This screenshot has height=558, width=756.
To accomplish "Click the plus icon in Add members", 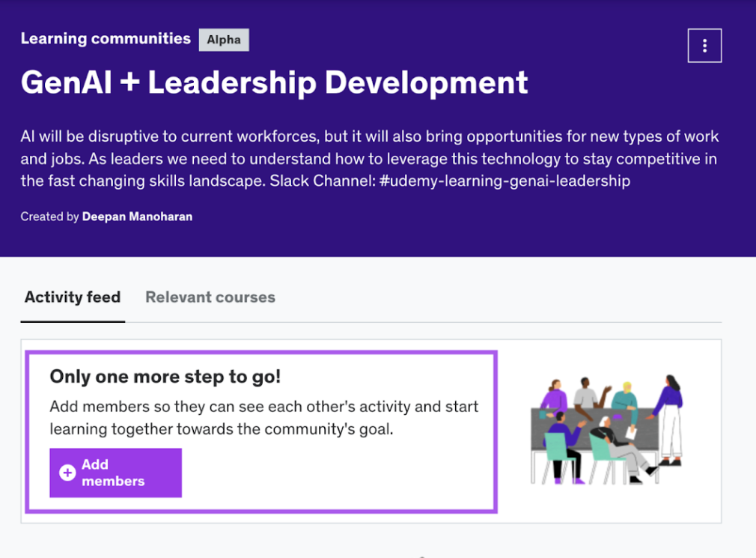I will pyautogui.click(x=67, y=473).
